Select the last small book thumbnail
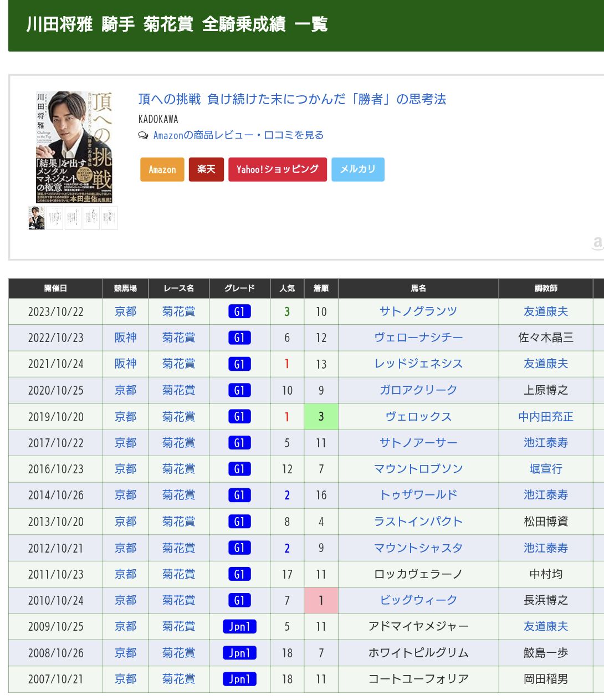This screenshot has height=700, width=604. tap(109, 218)
